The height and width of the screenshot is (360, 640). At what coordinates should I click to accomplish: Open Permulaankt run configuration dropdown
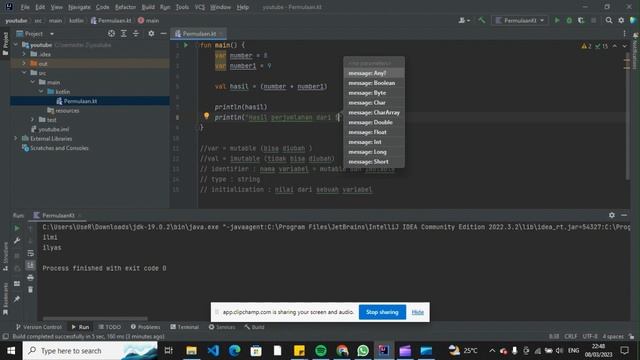tap(519, 20)
